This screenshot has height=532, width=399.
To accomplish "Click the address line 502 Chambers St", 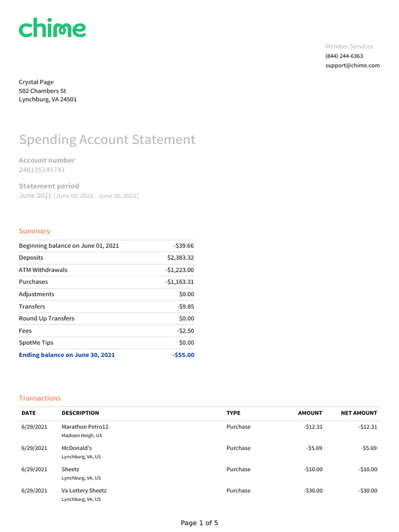I will pyautogui.click(x=43, y=91).
